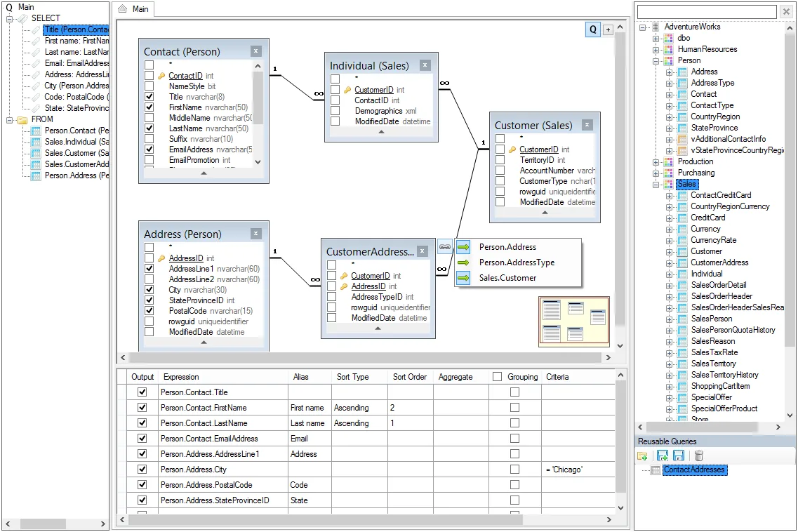Click the Q query button in diagram corner
The image size is (798, 532).
593,29
